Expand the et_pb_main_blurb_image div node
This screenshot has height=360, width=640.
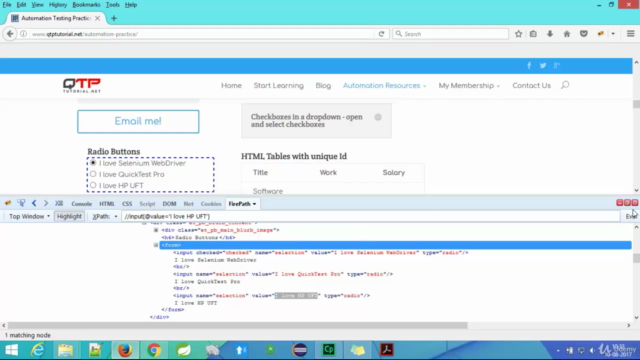pos(156,230)
